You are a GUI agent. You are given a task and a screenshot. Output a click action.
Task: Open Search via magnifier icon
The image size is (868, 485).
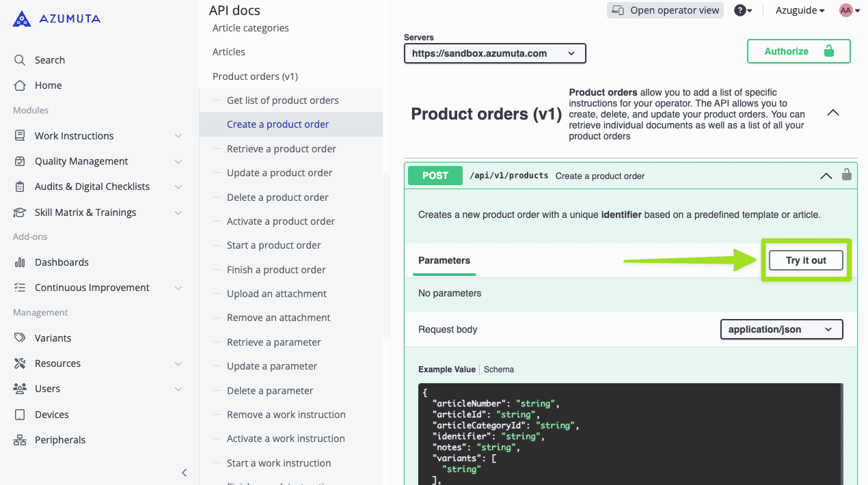pos(20,60)
